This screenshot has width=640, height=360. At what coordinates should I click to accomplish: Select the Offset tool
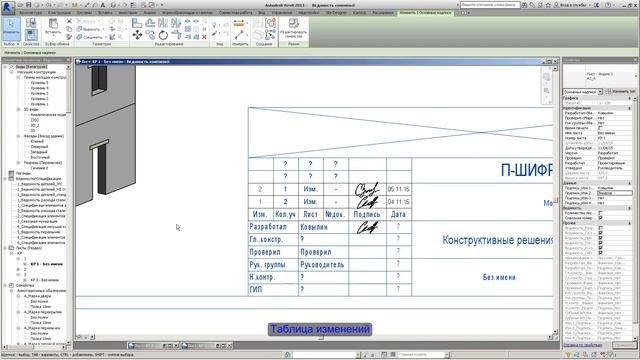(150, 23)
